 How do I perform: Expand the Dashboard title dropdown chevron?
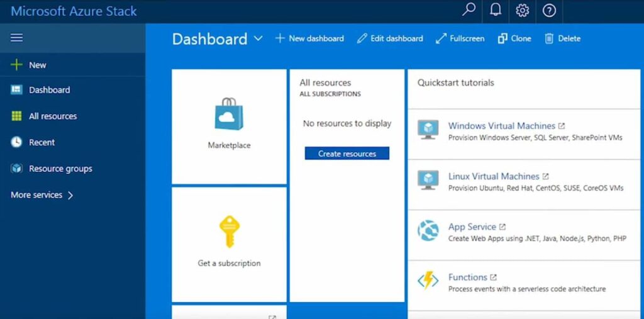(258, 39)
